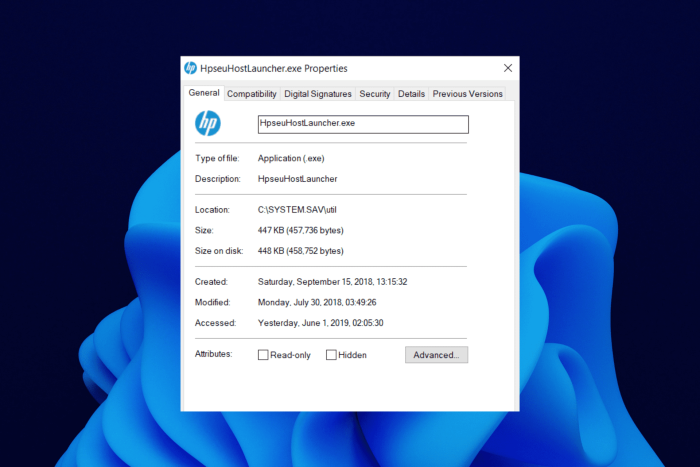
Task: Click the HP logo in the title bar
Action: tap(190, 68)
